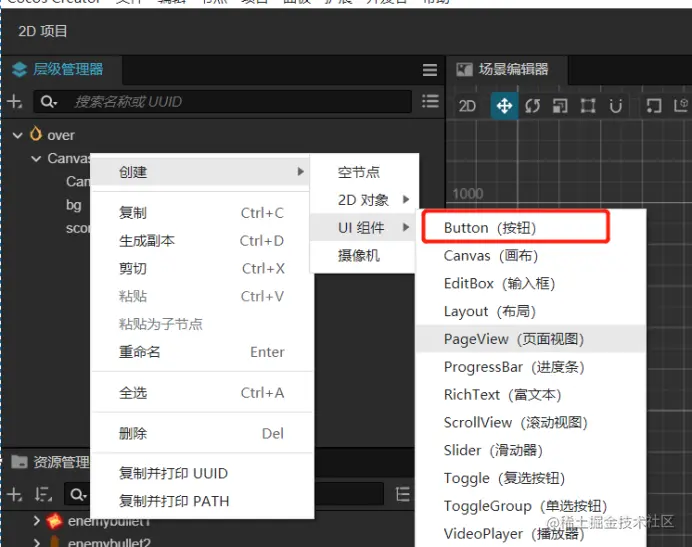Select the move transform tool

[x=504, y=106]
